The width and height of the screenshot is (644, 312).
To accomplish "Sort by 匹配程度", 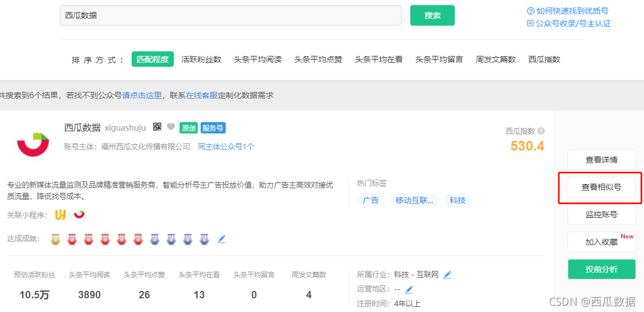I will (153, 59).
